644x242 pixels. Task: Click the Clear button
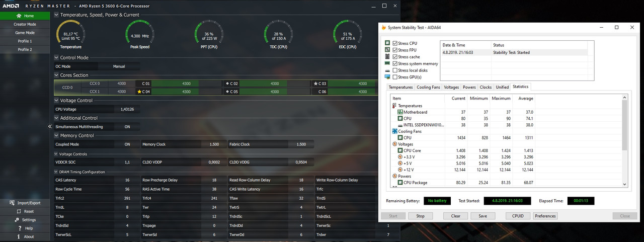pyautogui.click(x=455, y=216)
